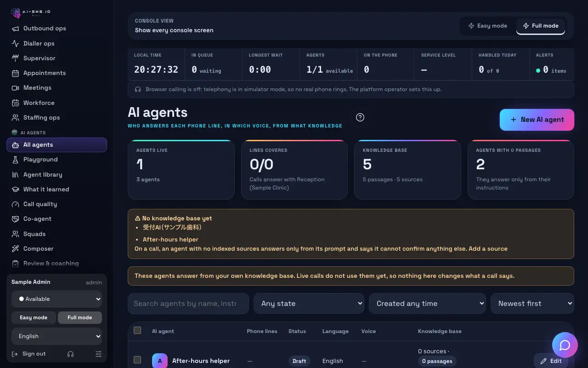This screenshot has width=588, height=368.
Task: Open the Newest first sort dropdown
Action: 532,304
